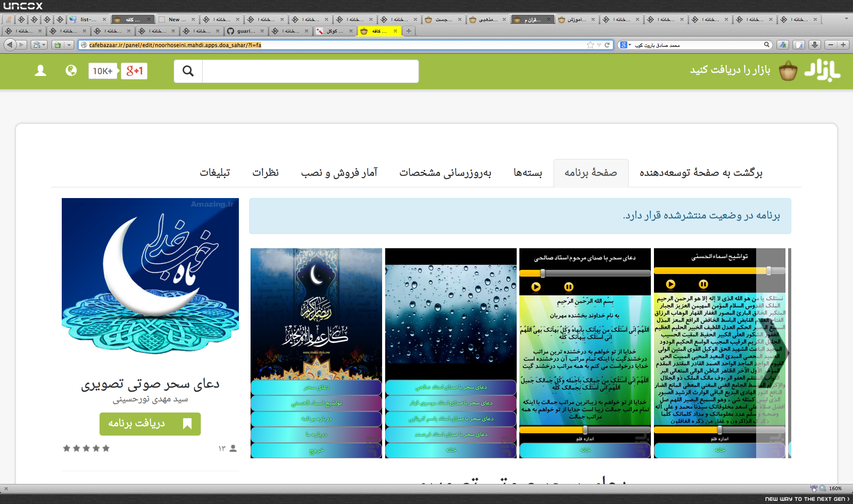Switch to the '...آموزش' browser tab
853x504 pixels.
577,20
